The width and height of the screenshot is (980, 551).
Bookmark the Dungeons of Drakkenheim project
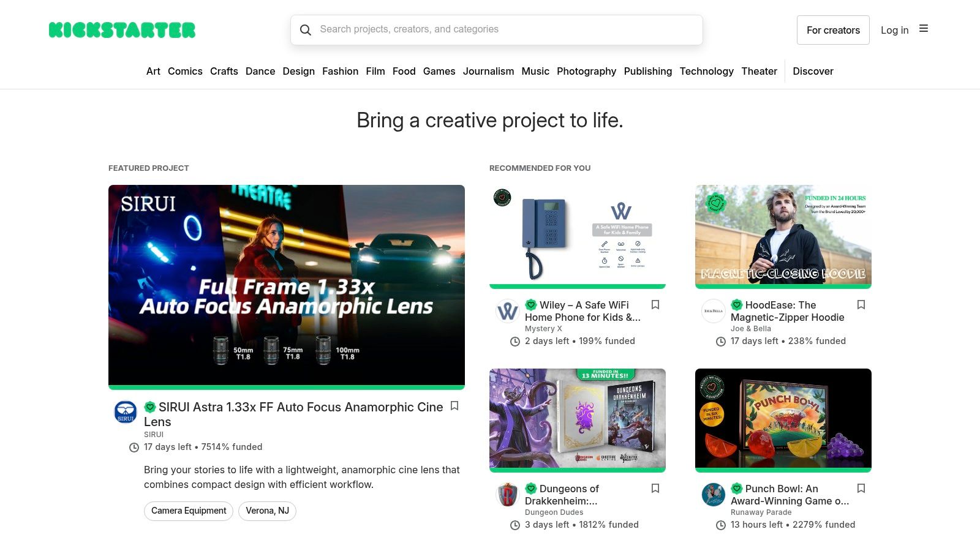pos(655,489)
